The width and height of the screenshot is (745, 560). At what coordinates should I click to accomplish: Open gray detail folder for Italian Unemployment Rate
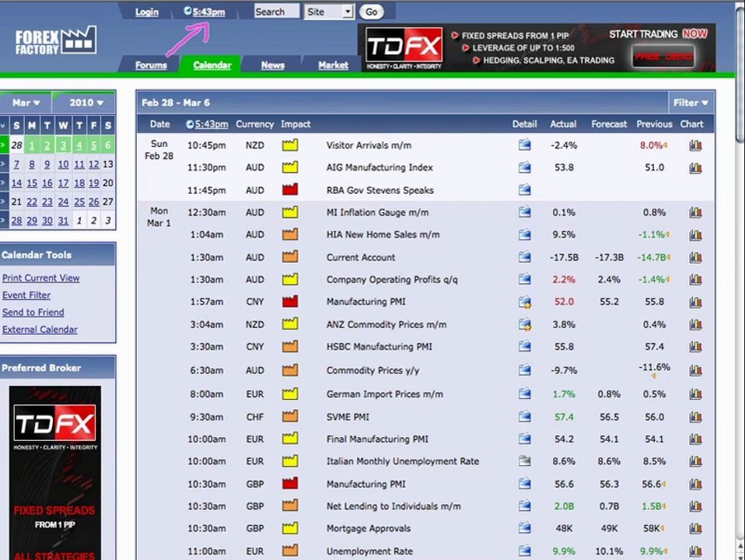tap(525, 460)
